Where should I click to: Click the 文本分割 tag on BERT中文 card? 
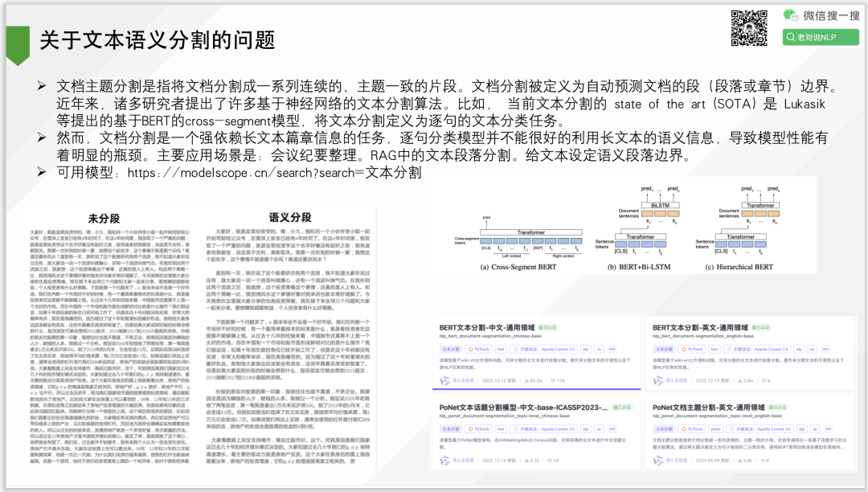pyautogui.click(x=451, y=349)
